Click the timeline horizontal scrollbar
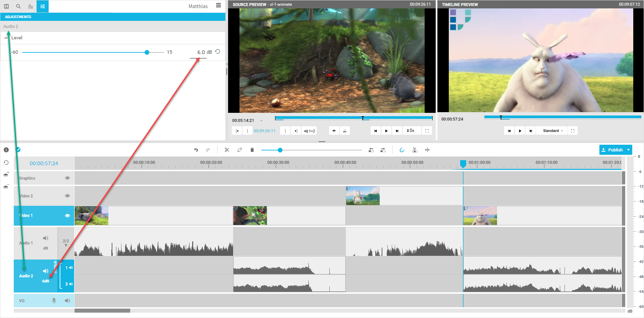Screen dimensions: 644x318 pos(102,311)
